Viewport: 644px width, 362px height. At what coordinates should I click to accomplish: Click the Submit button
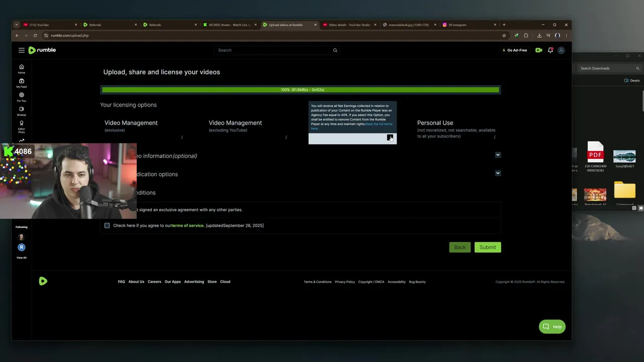[x=488, y=247]
